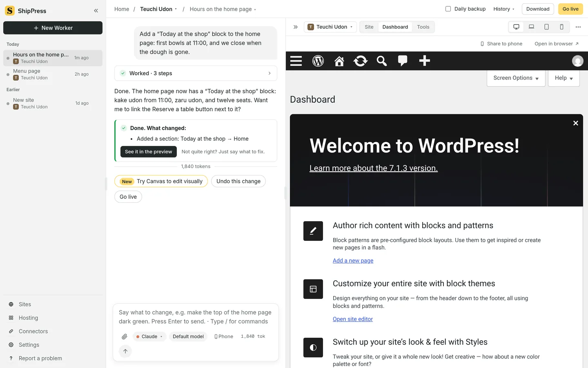Click the WordPress updates refresh icon
Viewport: 588px width, 368px height.
point(361,61)
